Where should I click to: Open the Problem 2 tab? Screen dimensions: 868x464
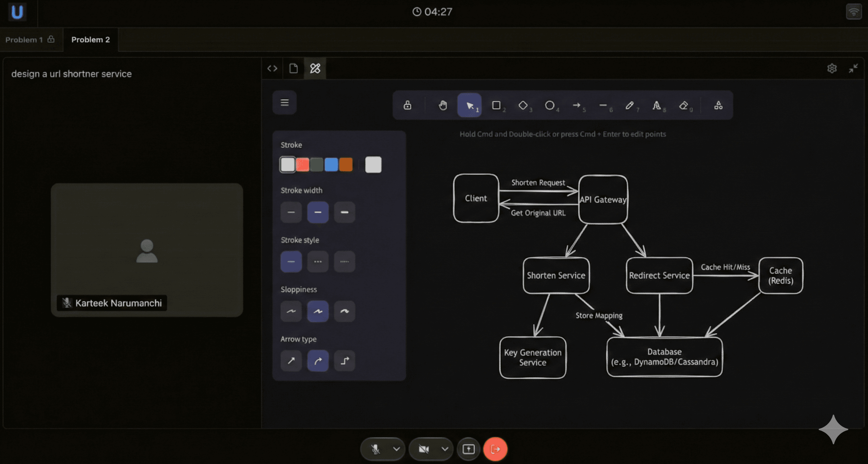tap(90, 39)
